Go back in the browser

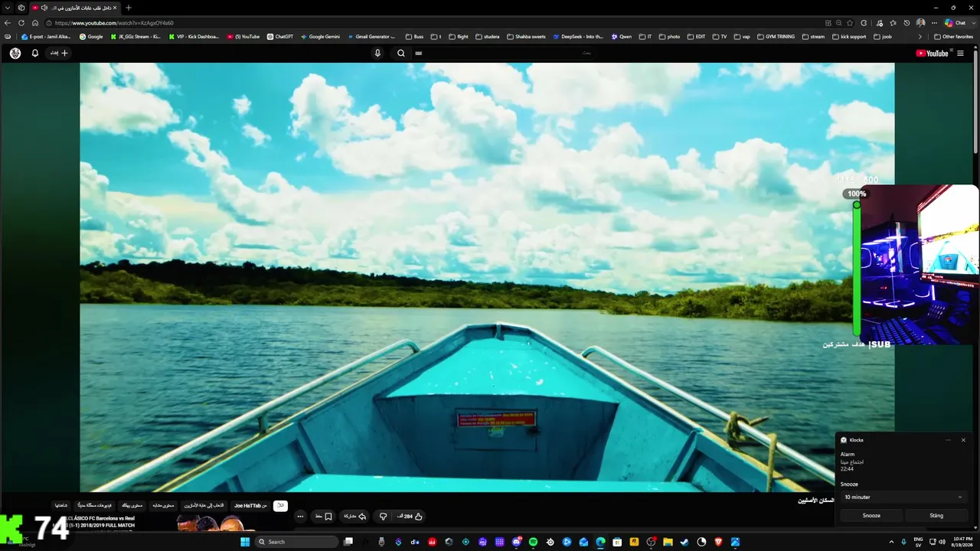[x=8, y=23]
